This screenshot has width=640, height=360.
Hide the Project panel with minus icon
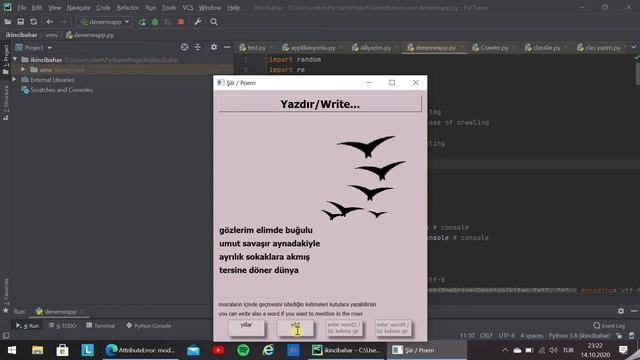click(227, 48)
